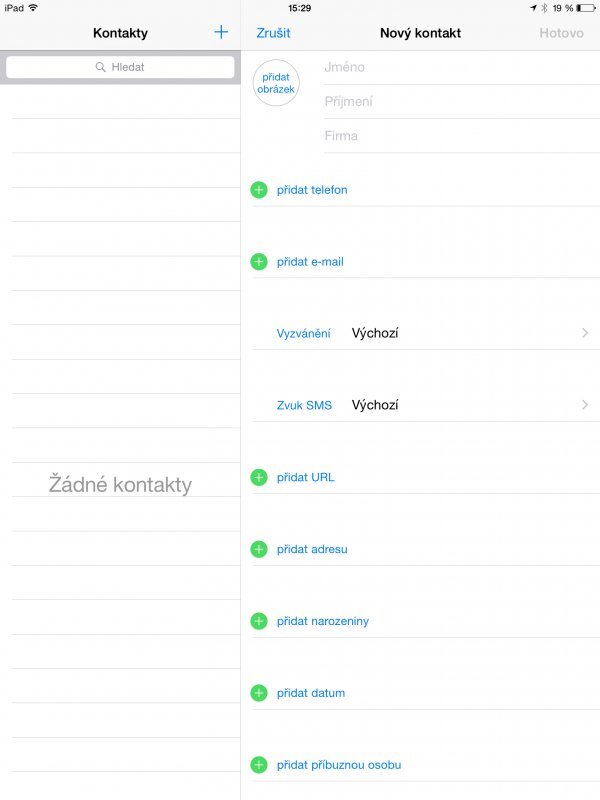The image size is (600, 800).
Task: Tap the Hledat search field
Action: point(120,67)
